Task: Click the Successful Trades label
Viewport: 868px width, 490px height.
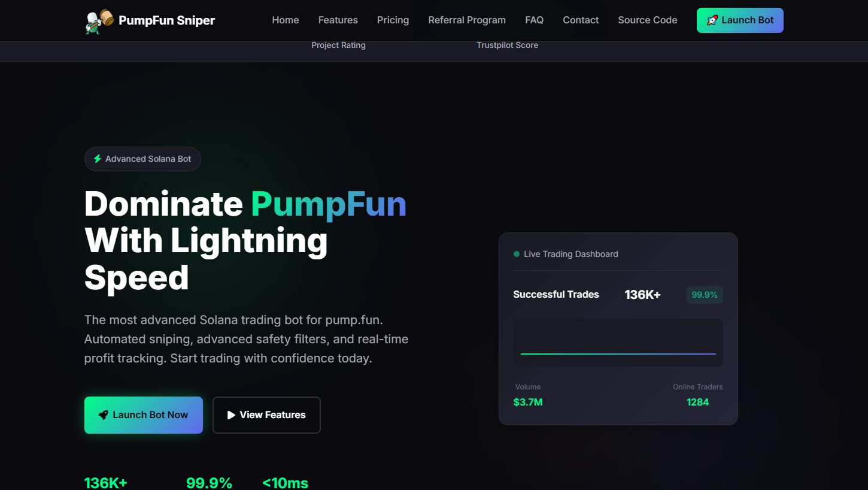Action: (x=556, y=295)
